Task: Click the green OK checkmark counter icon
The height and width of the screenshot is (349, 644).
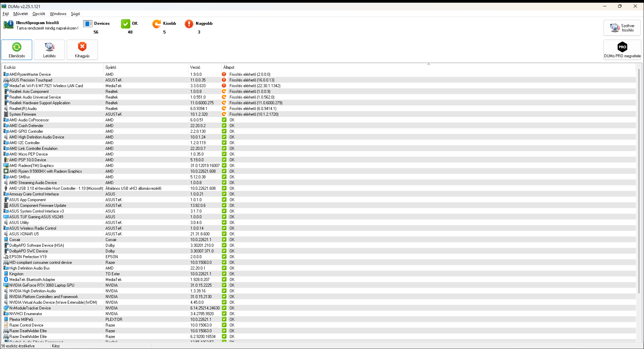Action: 126,23
